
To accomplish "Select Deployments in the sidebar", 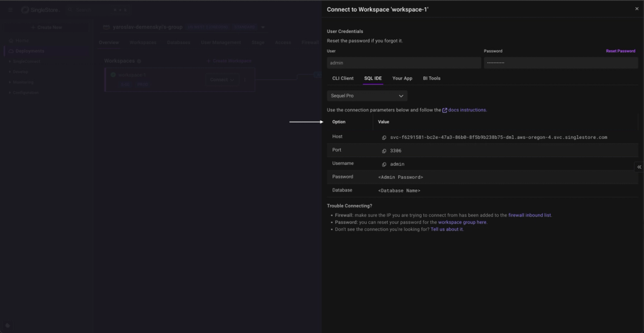I will point(46,52).
